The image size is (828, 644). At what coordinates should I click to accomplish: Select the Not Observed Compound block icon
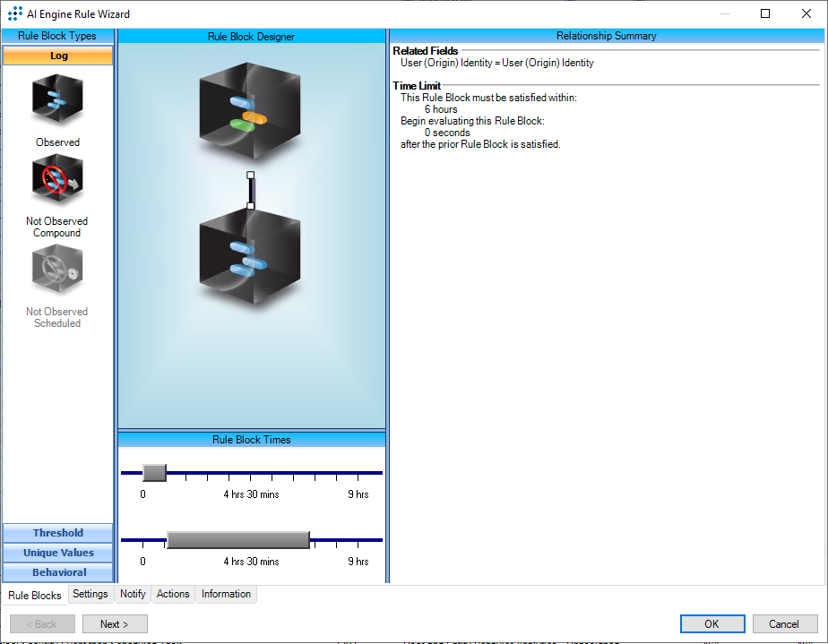click(57, 179)
